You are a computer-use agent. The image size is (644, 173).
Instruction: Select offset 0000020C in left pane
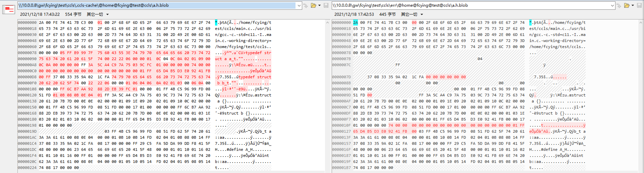[27, 162]
